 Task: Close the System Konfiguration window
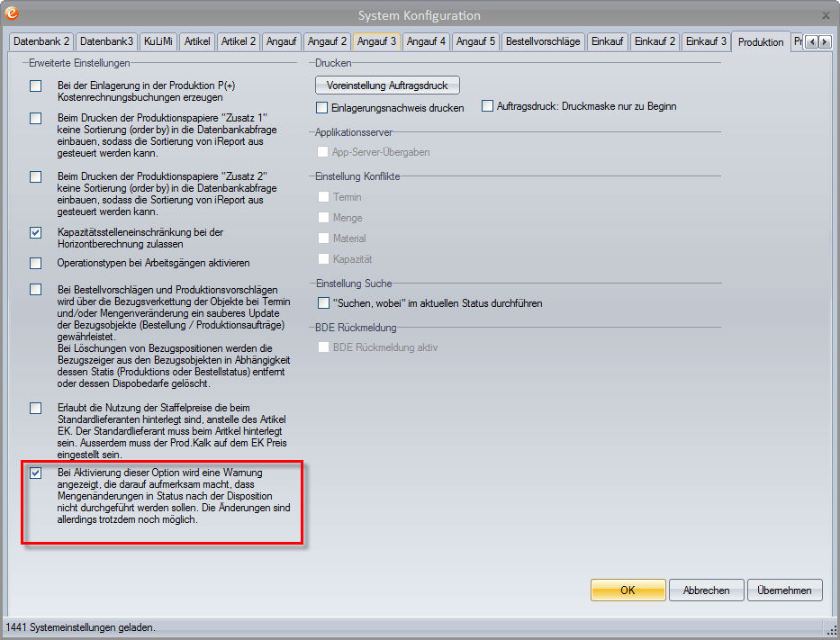826,15
